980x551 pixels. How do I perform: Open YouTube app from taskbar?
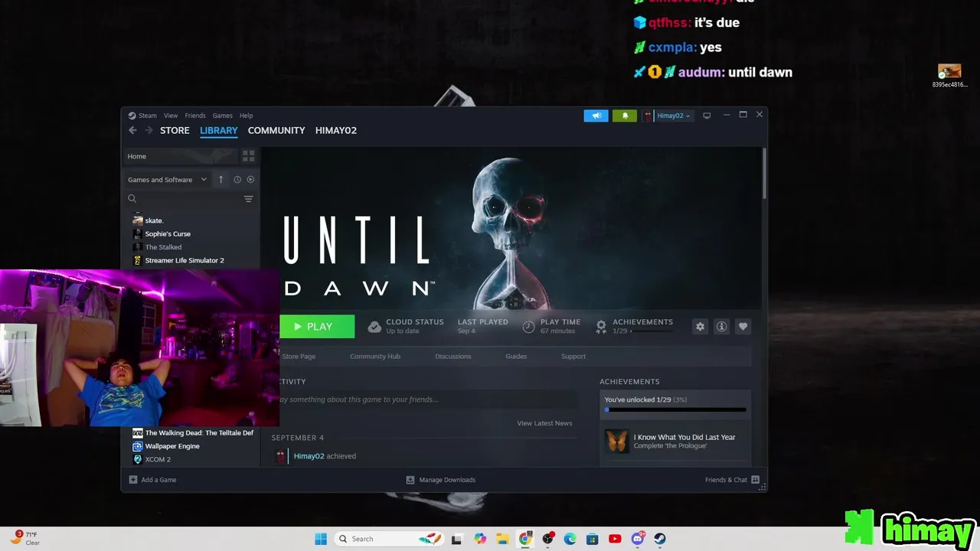[x=615, y=539]
